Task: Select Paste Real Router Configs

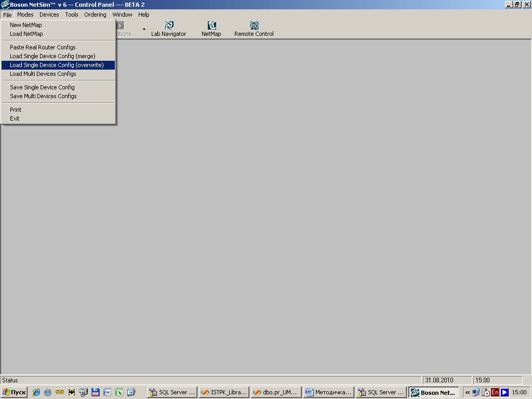Action: [58, 47]
